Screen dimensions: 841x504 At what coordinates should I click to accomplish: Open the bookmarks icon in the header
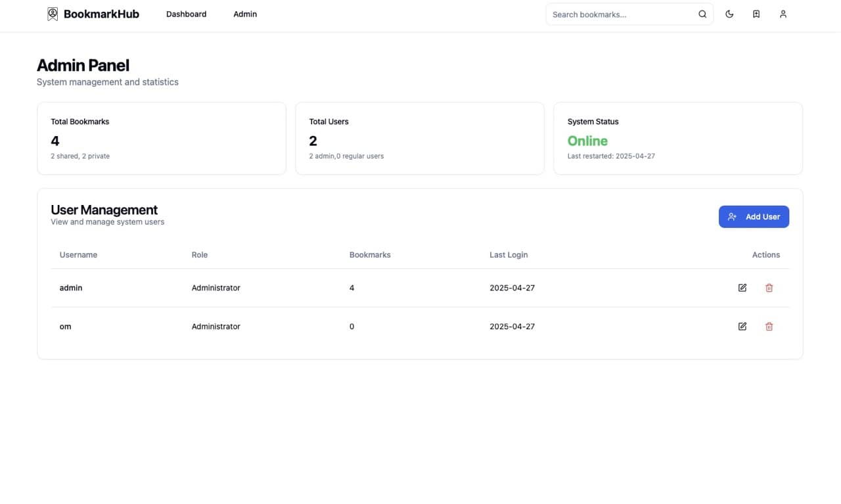tap(756, 14)
